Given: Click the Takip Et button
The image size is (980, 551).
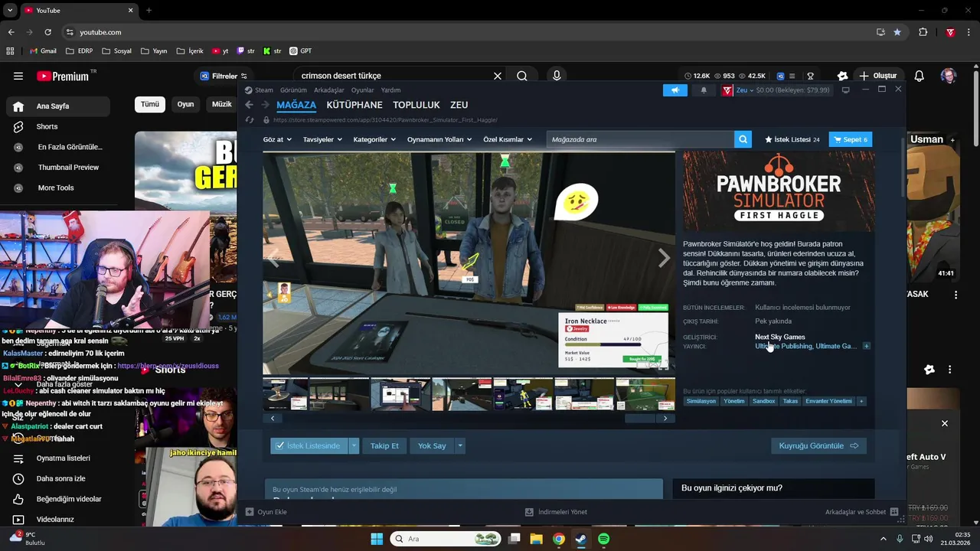Looking at the screenshot, I should [384, 445].
